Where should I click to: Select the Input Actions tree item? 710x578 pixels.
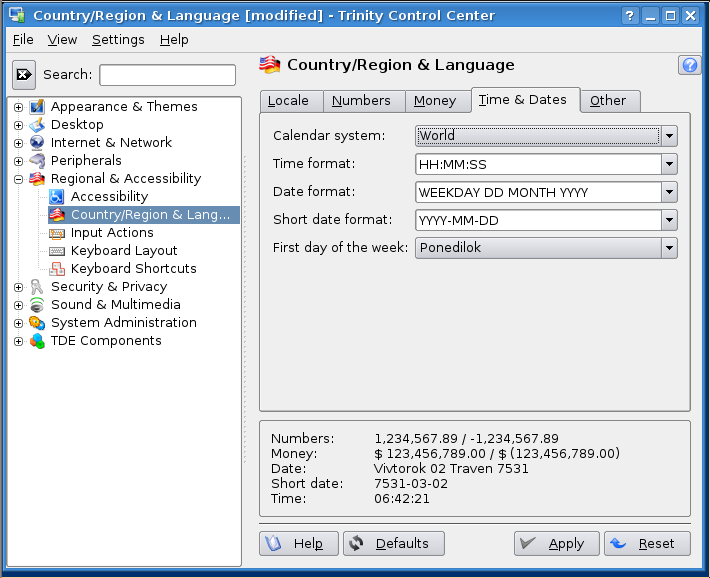pyautogui.click(x=112, y=233)
